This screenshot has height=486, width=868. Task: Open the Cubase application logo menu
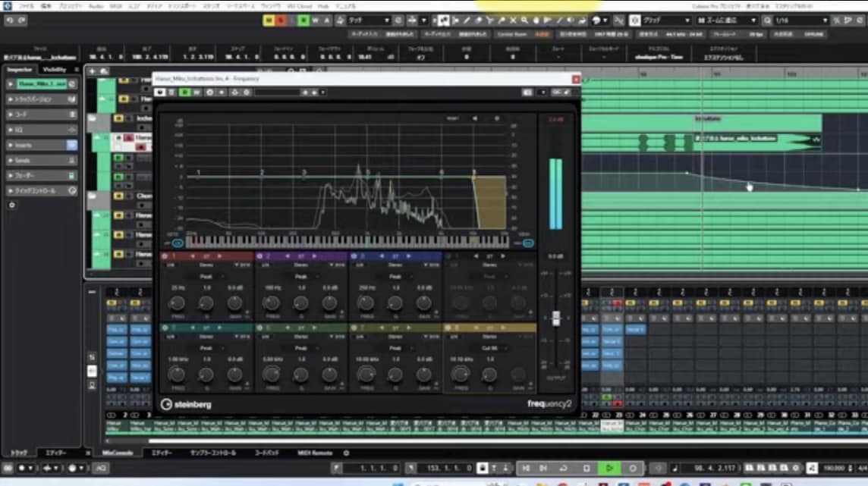click(x=7, y=6)
